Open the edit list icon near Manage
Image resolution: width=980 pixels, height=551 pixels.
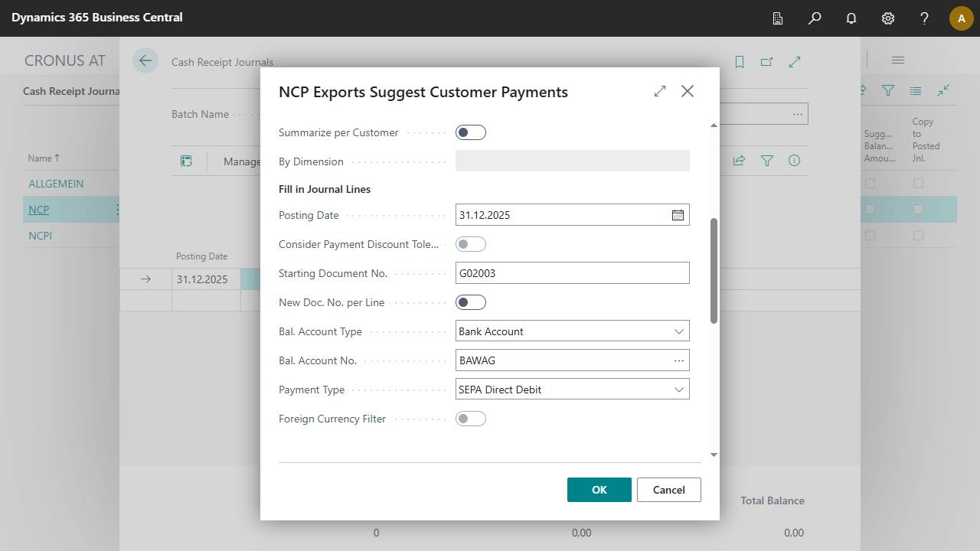point(186,161)
